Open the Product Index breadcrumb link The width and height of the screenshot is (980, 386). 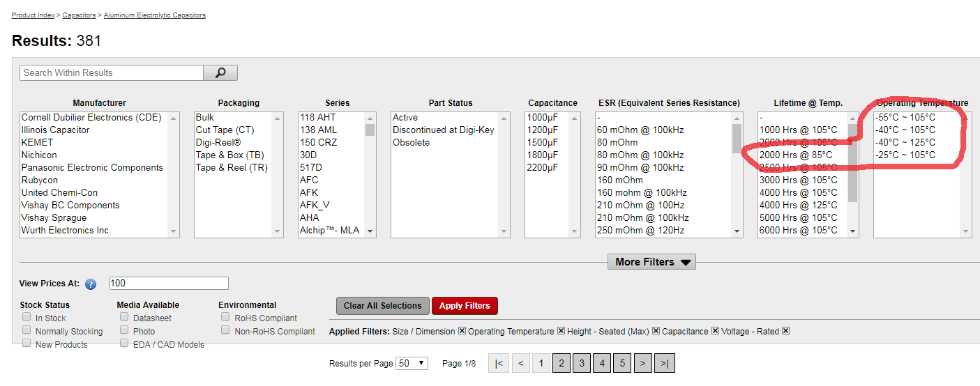coord(33,15)
